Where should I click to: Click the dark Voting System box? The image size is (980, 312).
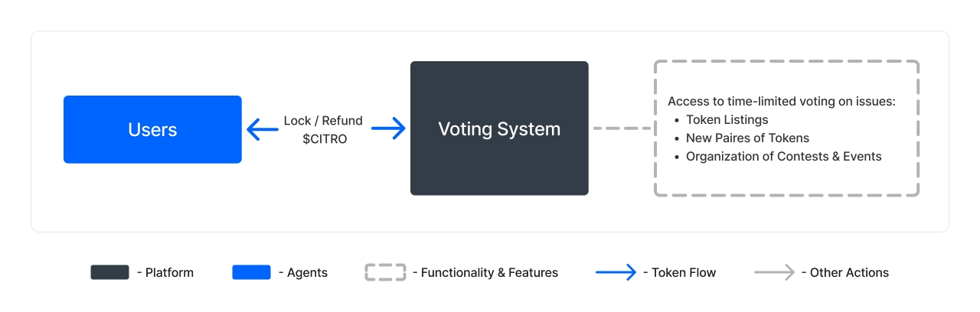(x=499, y=128)
